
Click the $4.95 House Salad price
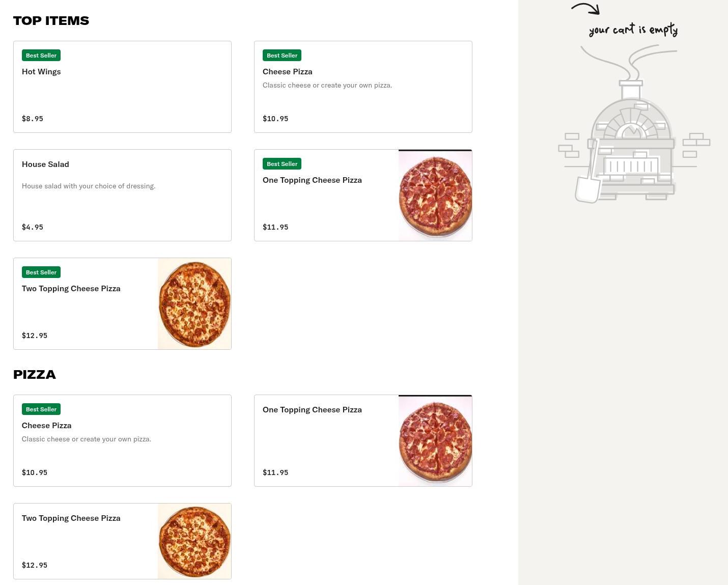[x=33, y=227]
